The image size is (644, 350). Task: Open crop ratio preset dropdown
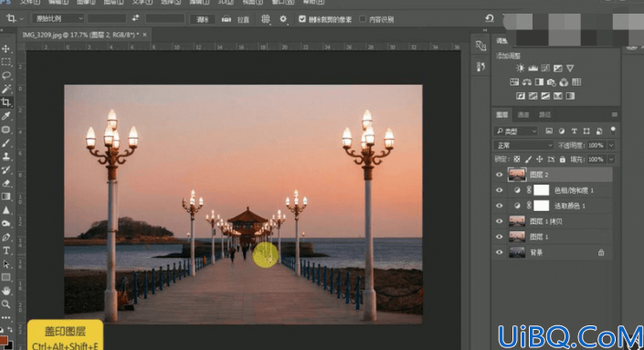pos(58,18)
